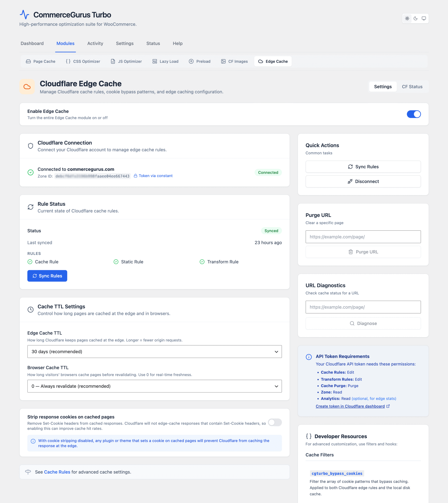Screen dimensions: 448x503
Task: Click the signpost icon beside See Cache Rules
Action: coord(28,472)
